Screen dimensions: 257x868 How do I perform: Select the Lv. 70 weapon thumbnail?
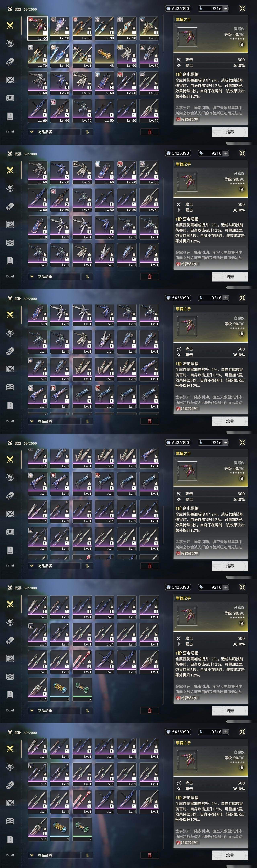(38, 56)
